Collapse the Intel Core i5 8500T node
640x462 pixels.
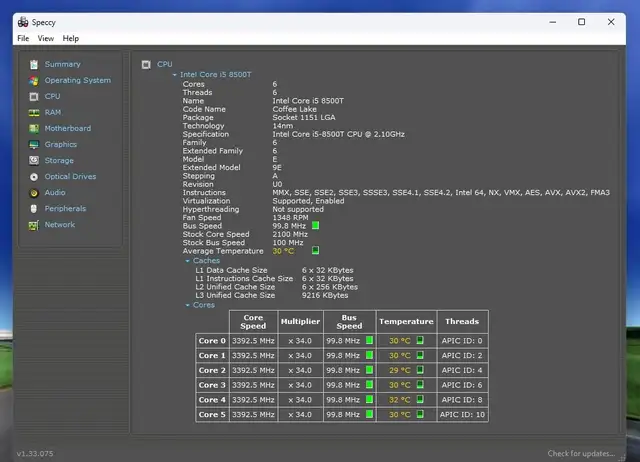coord(175,75)
